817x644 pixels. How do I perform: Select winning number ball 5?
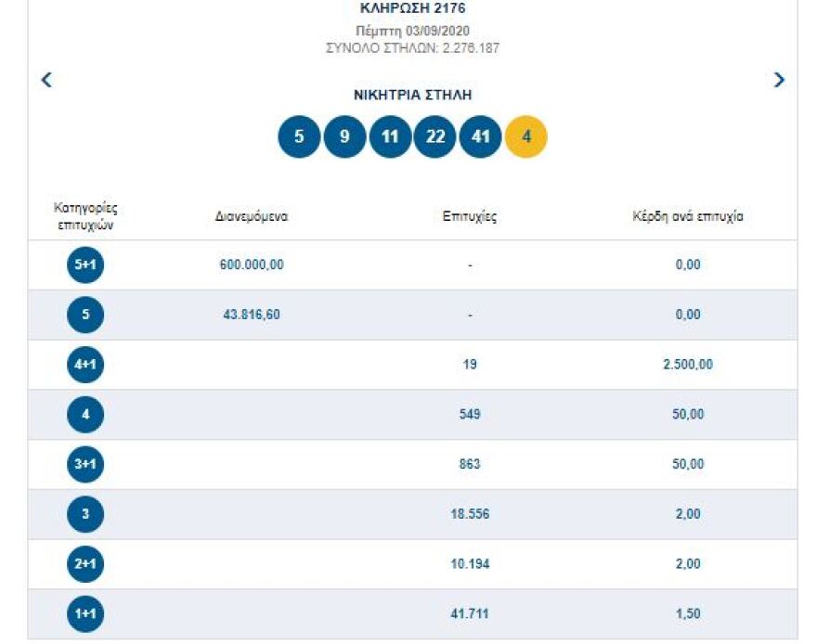pyautogui.click(x=299, y=135)
